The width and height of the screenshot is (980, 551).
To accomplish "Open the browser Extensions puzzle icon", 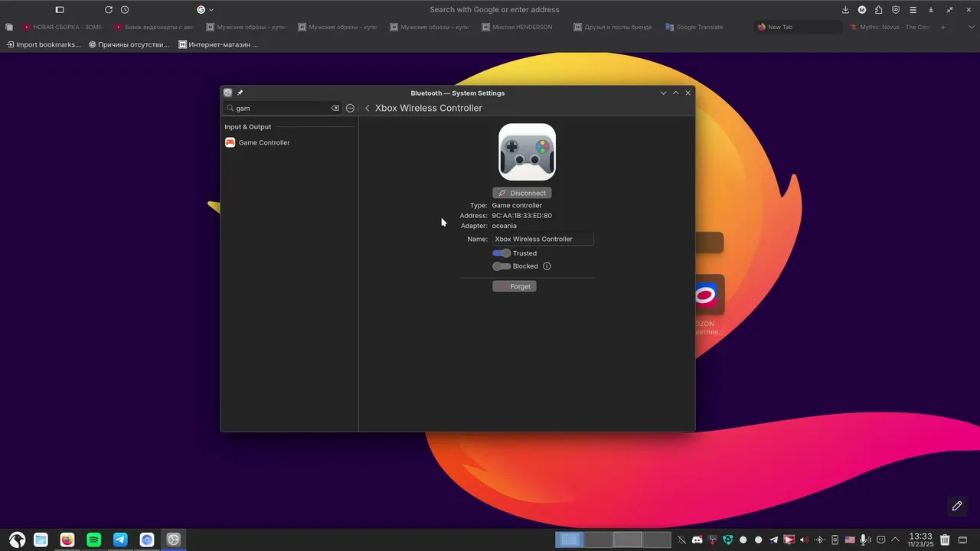I will point(878,10).
